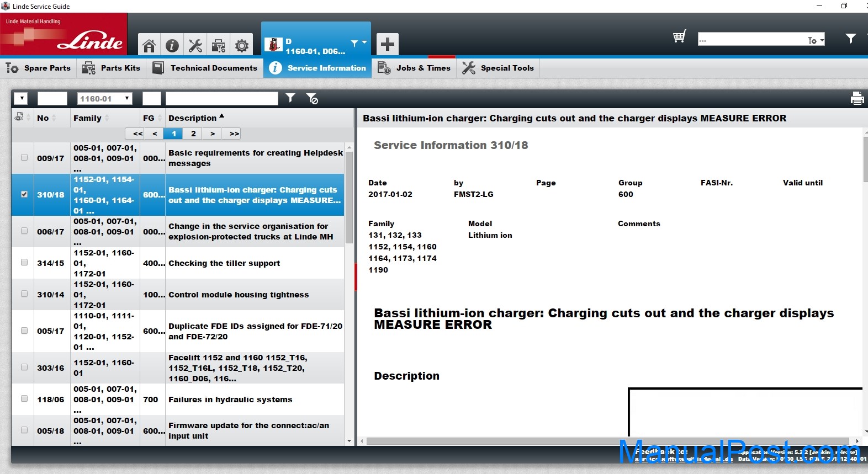Check the box for row 310/14
The image size is (868, 474).
coord(24,294)
